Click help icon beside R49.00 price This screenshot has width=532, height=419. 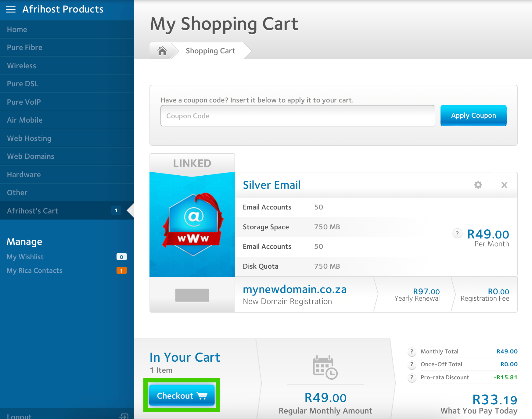[x=457, y=234]
